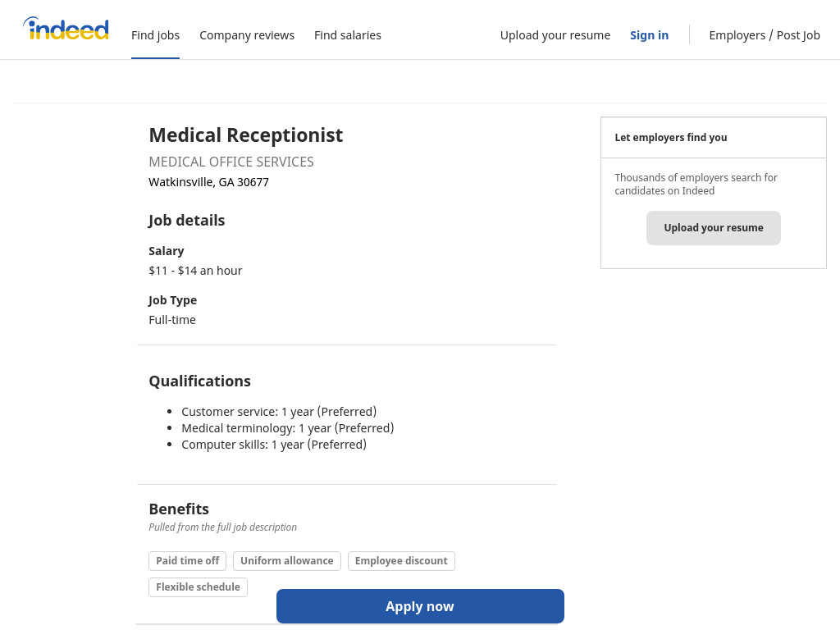Select the Paid time off tag

pos(188,561)
